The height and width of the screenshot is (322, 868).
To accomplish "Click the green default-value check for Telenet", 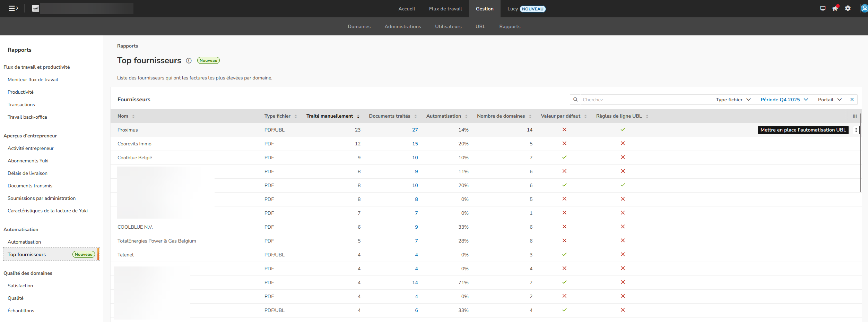I will pyautogui.click(x=564, y=254).
